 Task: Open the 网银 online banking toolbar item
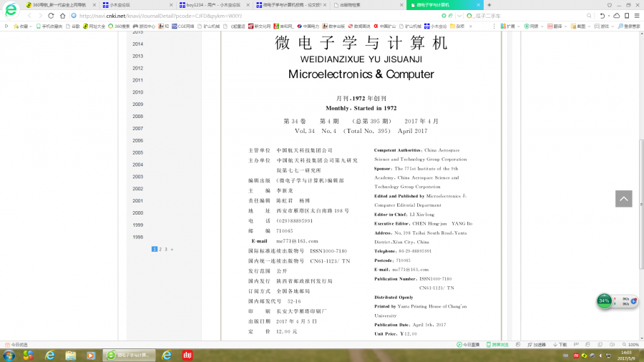533,26
